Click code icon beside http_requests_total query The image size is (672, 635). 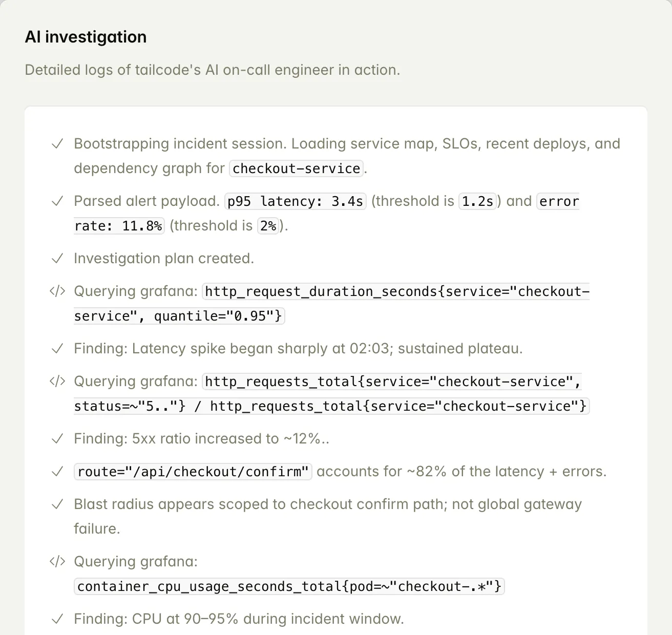pyautogui.click(x=57, y=382)
